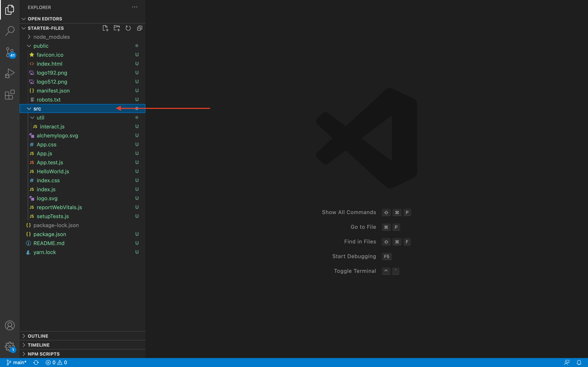This screenshot has height=367, width=588.
Task: Select the Explorer icon in the activity bar
Action: (x=10, y=10)
